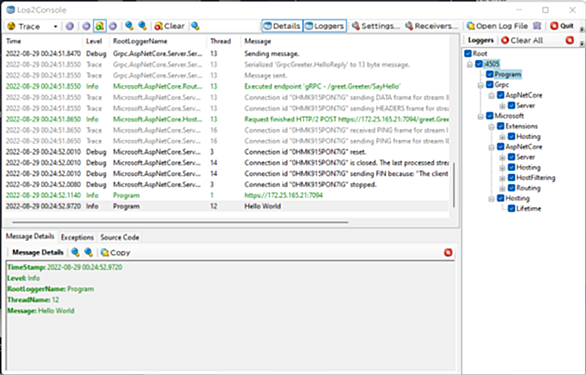Click Open Log File button

pos(497,26)
